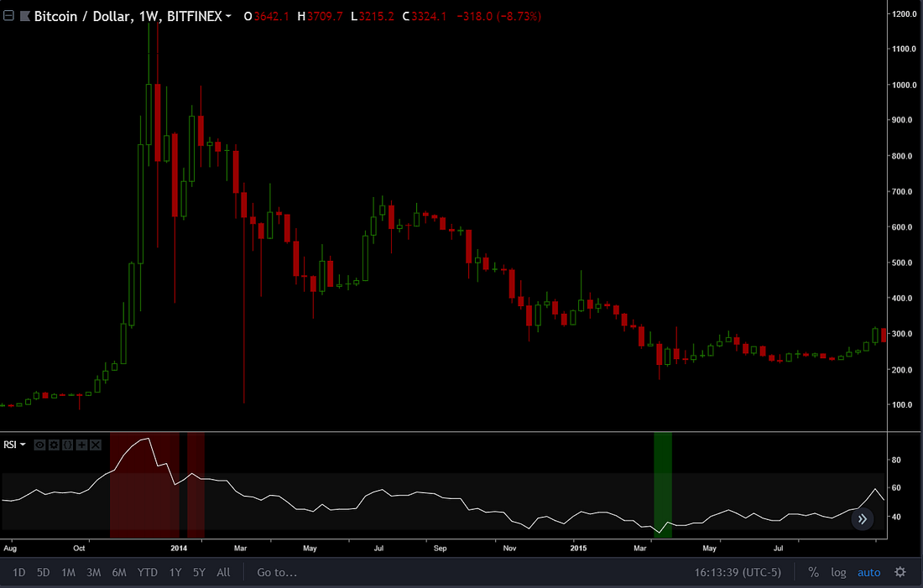Click the 1000.0 level on price axis
Screen dimensions: 923x588
[x=903, y=85]
